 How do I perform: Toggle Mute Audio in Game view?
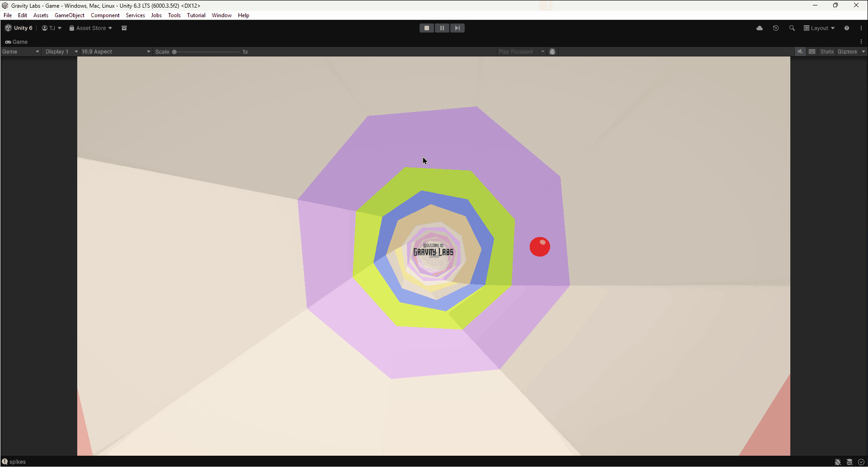tap(800, 51)
